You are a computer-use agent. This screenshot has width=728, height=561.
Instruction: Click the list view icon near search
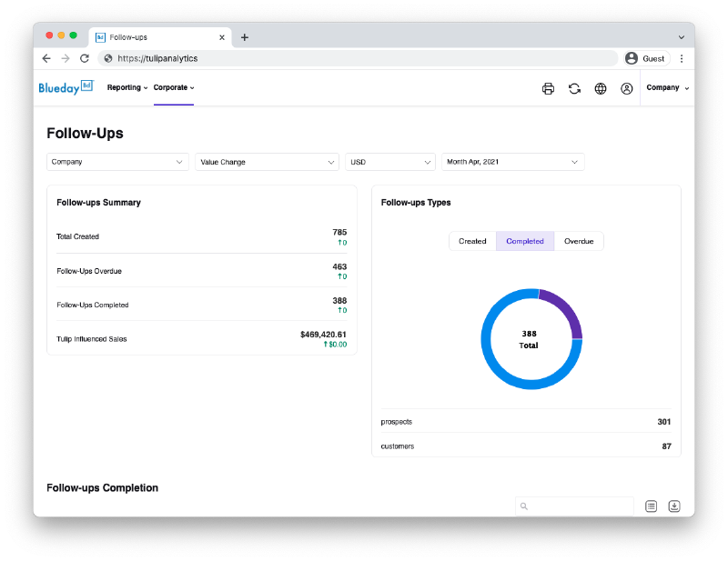coord(651,506)
